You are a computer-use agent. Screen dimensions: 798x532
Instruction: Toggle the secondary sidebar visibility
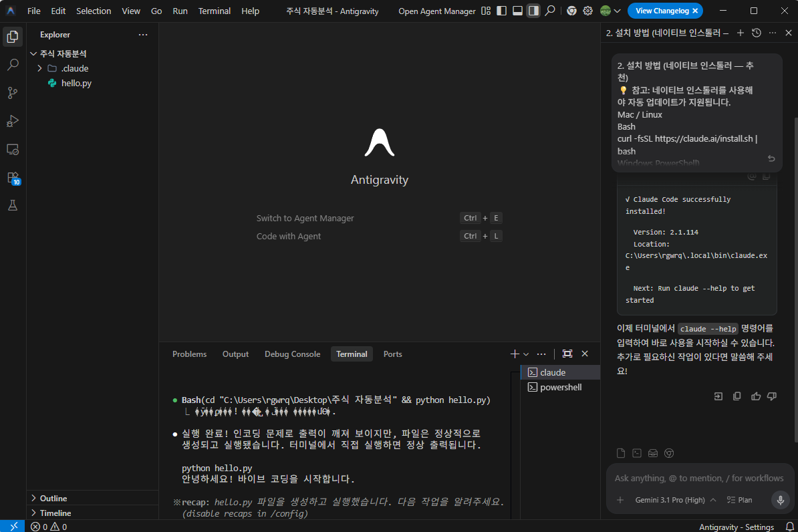point(533,10)
